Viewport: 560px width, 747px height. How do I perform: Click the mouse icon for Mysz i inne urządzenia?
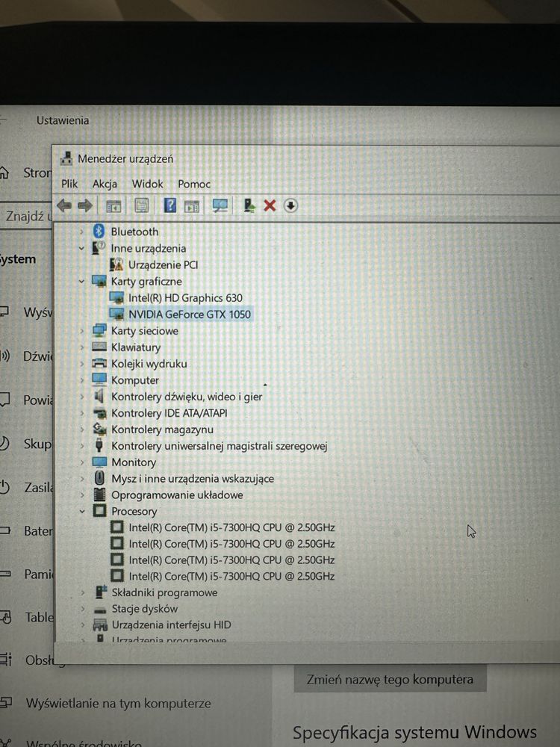99,478
